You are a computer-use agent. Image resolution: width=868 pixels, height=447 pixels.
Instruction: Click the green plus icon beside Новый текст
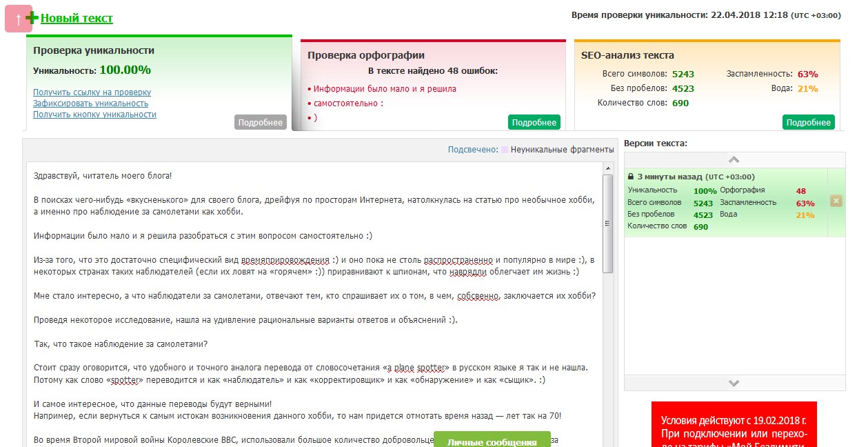click(x=32, y=17)
